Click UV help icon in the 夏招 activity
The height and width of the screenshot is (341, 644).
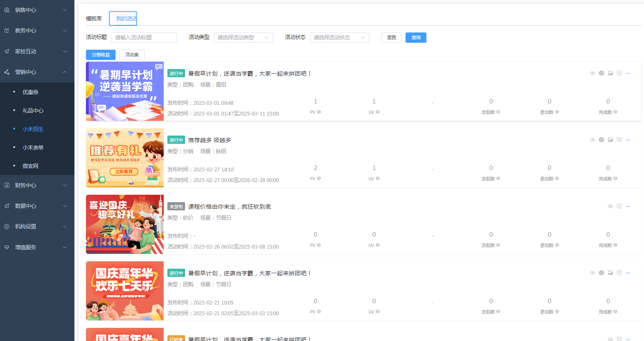[378, 112]
